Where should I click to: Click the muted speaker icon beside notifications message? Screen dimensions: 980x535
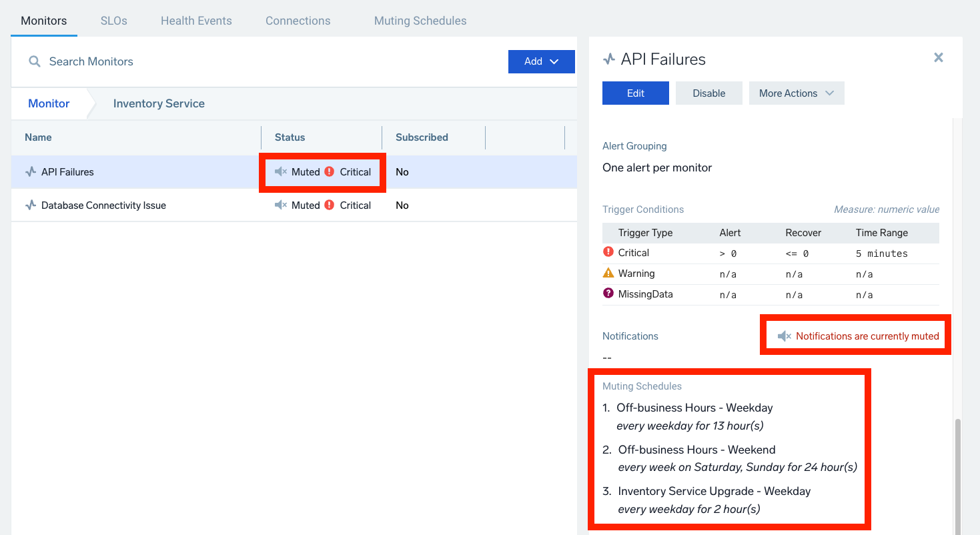coord(784,336)
